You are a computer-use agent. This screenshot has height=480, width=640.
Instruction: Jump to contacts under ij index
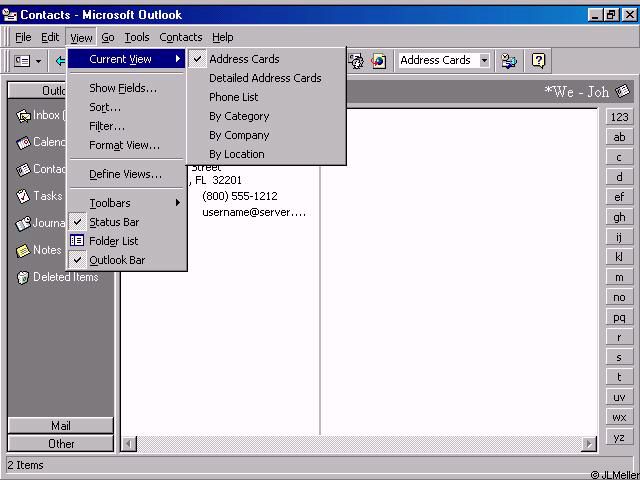coord(619,237)
